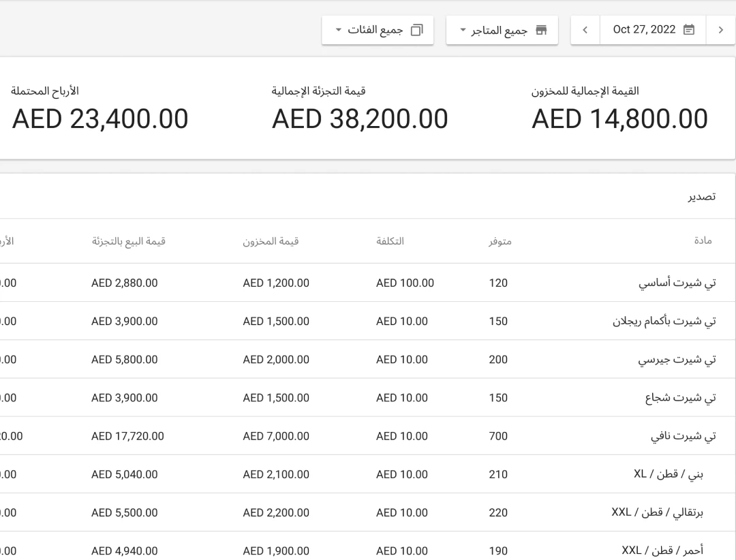Screen dimensions: 736x560
Task: Click the الأرباح المحتملة profit figure
Action: coord(99,118)
